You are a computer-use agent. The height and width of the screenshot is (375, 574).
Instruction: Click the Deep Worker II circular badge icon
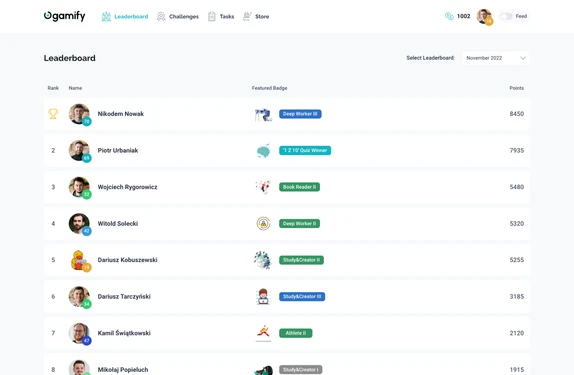tap(263, 223)
